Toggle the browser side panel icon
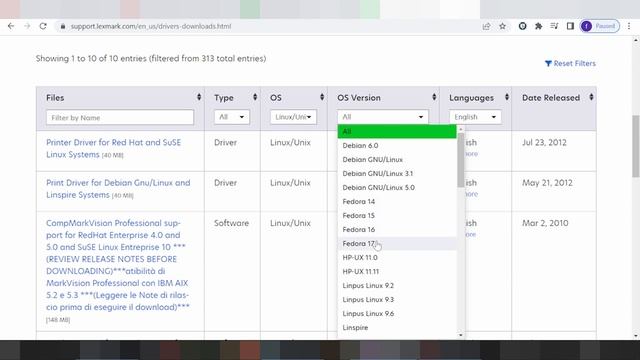The height and width of the screenshot is (360, 640). tap(570, 26)
